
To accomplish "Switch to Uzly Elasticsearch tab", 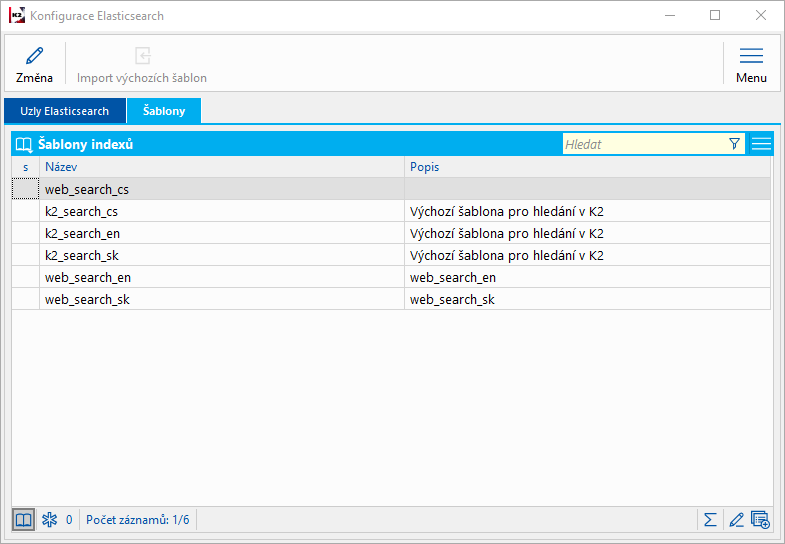I will (65, 111).
